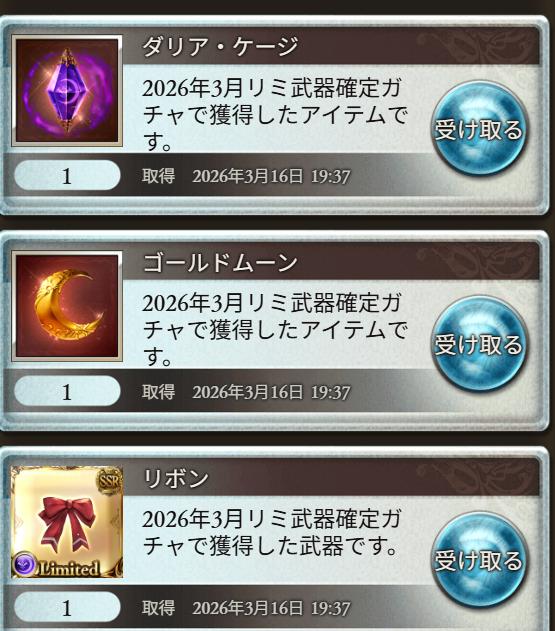Click the ダリア・ケージ item description text

(274, 114)
